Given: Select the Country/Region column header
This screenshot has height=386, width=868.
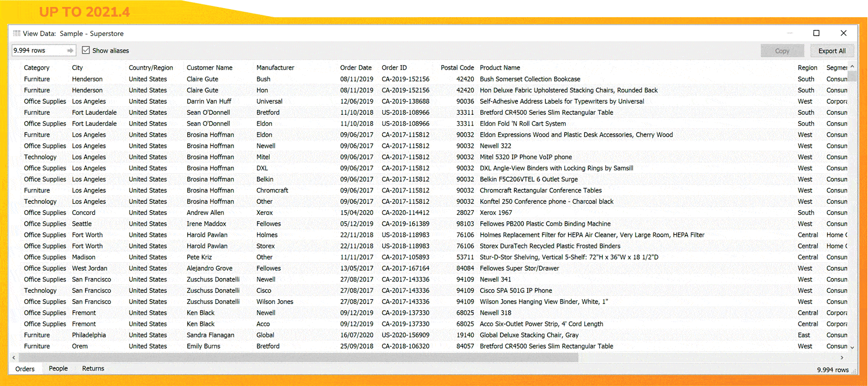Looking at the screenshot, I should tap(151, 68).
